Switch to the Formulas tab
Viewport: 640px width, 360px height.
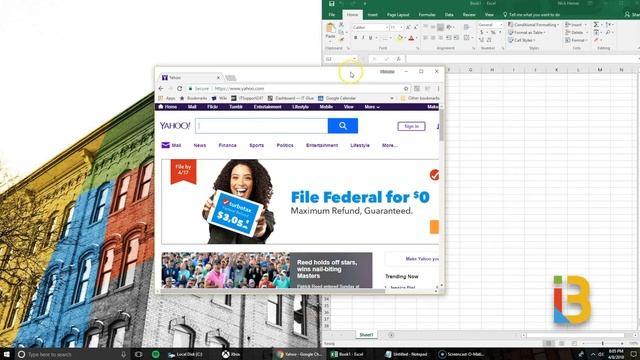tap(427, 15)
